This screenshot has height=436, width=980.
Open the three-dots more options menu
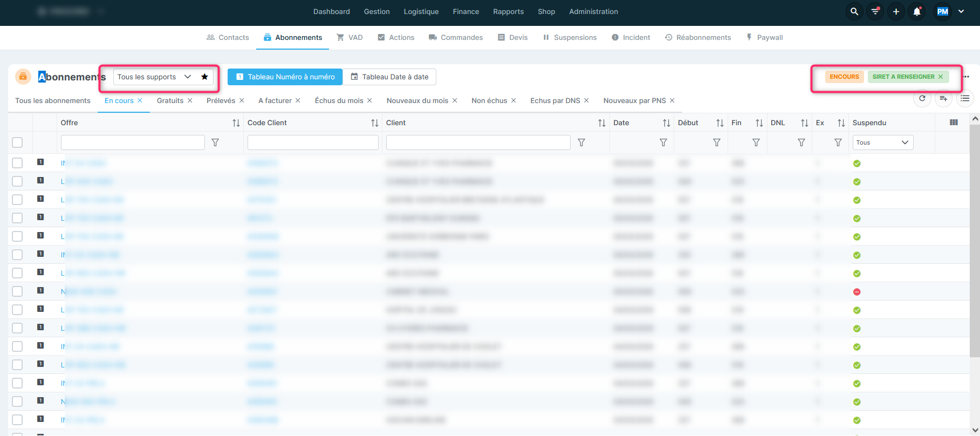tap(966, 77)
